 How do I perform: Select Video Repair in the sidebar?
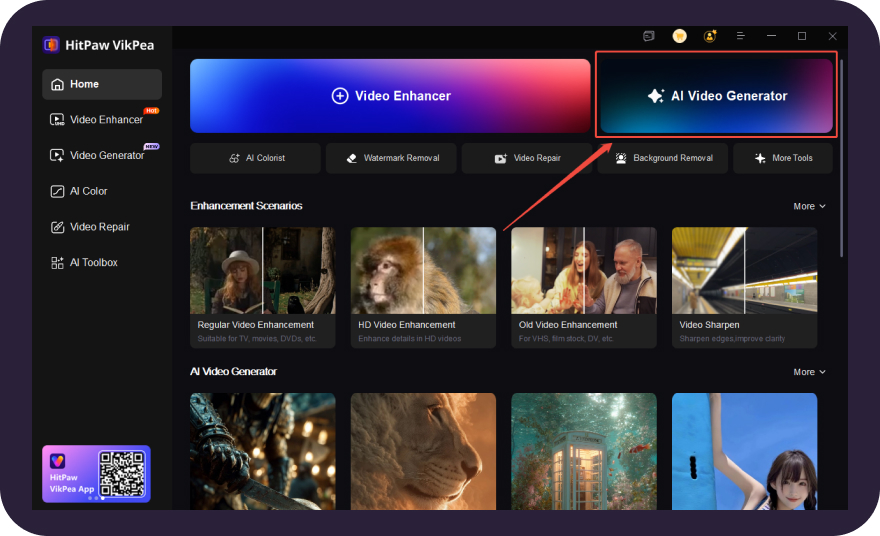[x=102, y=227]
